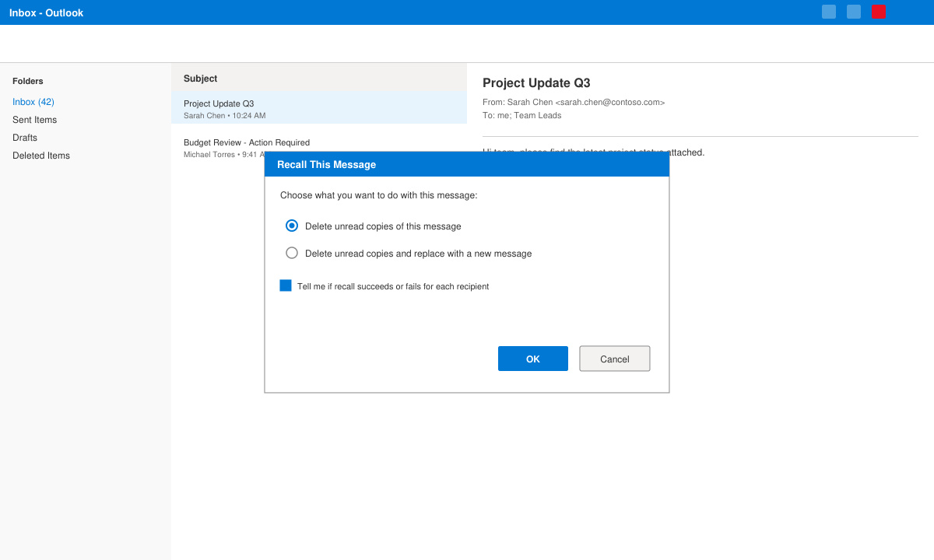Toggle Tell me if recall succeeds checkbox

(286, 285)
